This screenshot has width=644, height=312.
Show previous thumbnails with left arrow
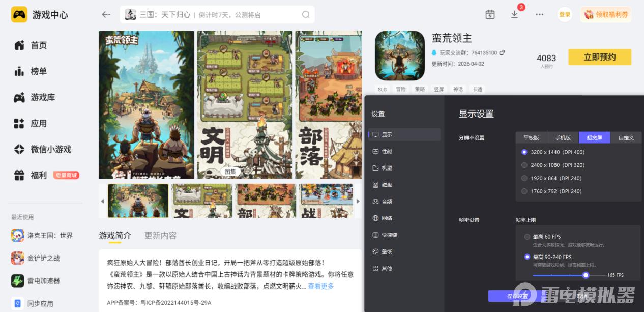tap(102, 201)
